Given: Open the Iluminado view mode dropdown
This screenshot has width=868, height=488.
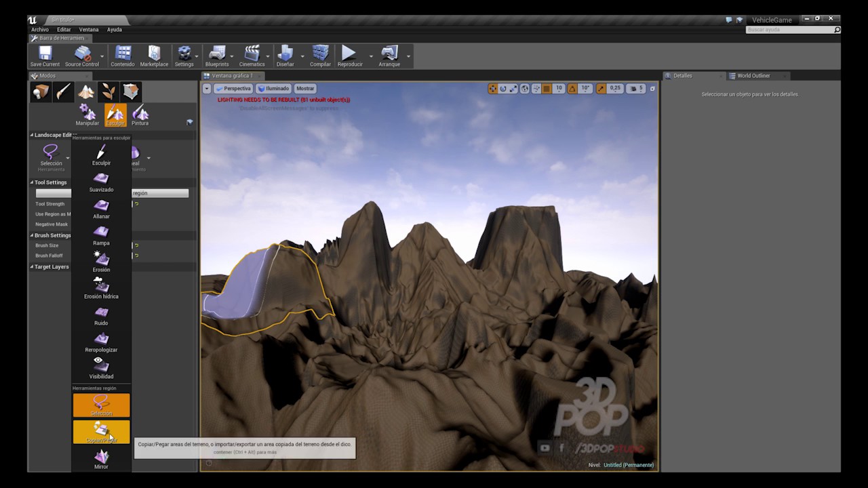Looking at the screenshot, I should click(x=274, y=89).
